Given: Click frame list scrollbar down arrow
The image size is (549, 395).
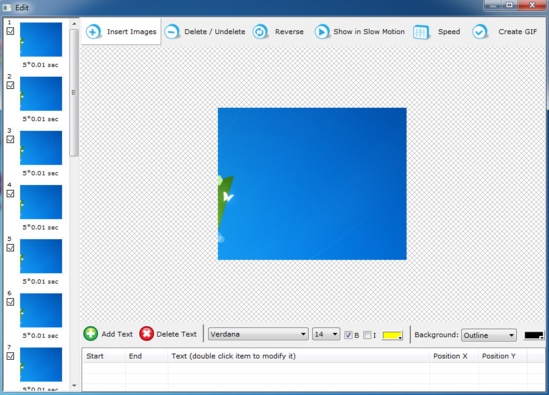Looking at the screenshot, I should coord(74,386).
